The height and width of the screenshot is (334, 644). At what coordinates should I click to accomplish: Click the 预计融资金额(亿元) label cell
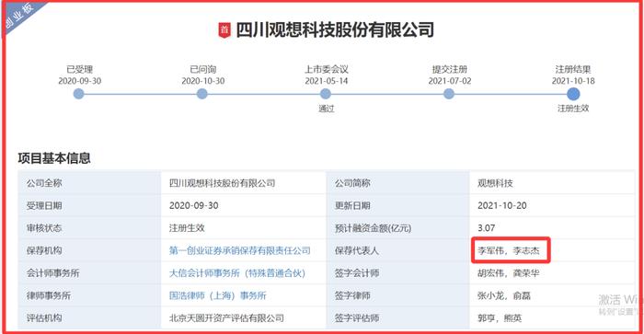pyautogui.click(x=397, y=228)
